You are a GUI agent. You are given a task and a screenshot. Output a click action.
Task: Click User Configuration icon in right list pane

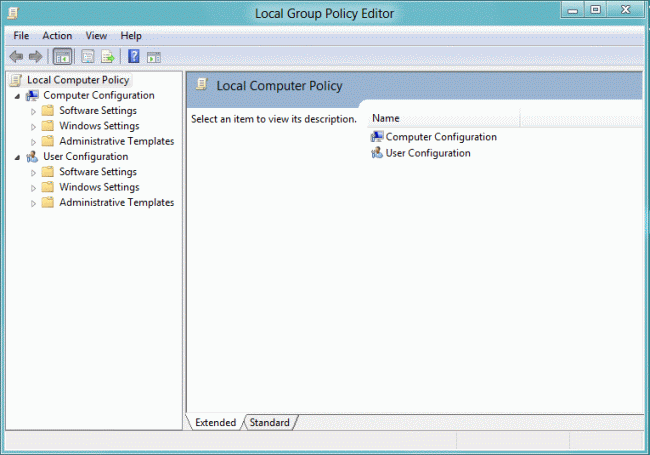(377, 153)
